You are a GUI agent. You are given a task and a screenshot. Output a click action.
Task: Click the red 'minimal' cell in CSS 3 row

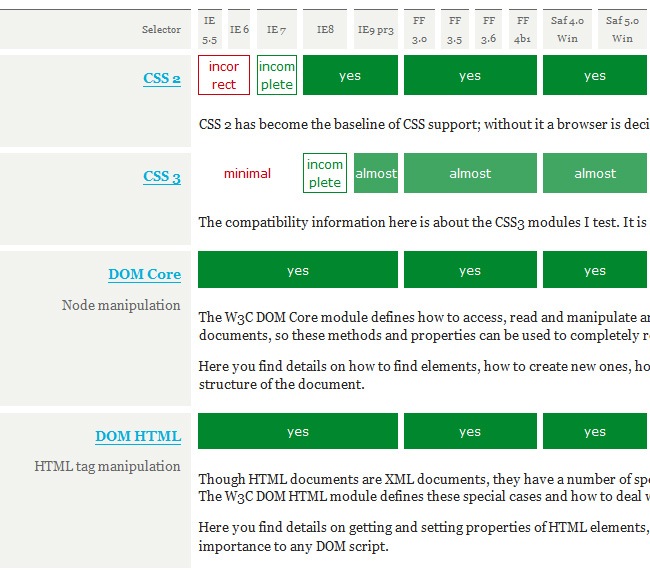pyautogui.click(x=247, y=174)
